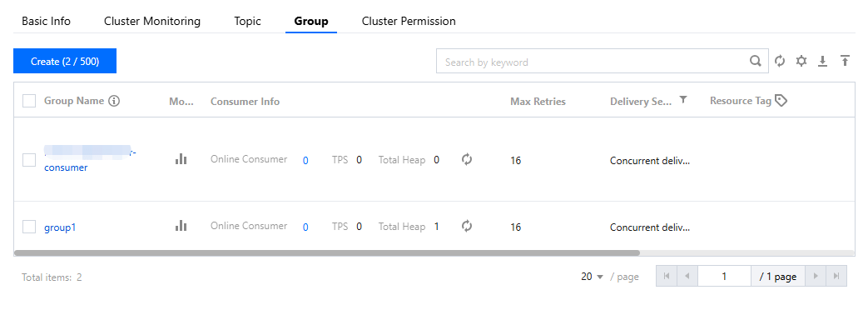Image resolution: width=868 pixels, height=310 pixels.
Task: Click the download export icon
Action: [822, 61]
